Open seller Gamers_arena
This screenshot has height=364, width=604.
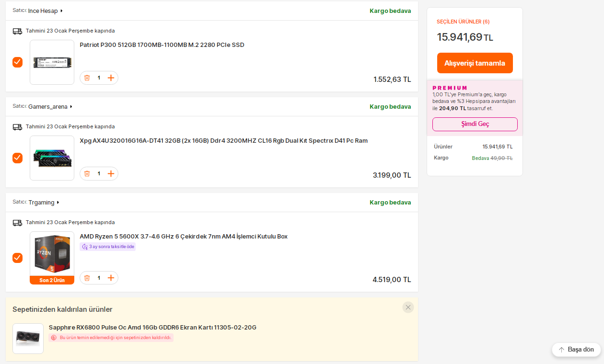pyautogui.click(x=50, y=107)
